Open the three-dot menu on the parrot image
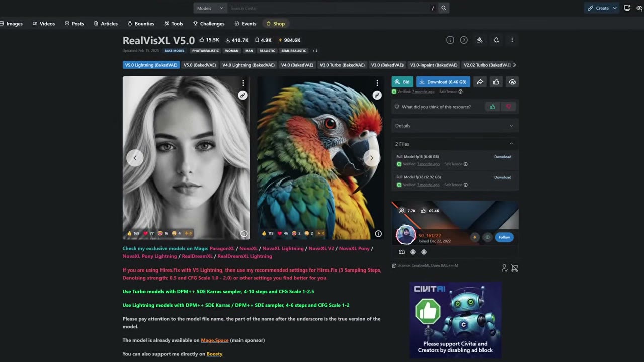The image size is (644, 362). click(x=377, y=83)
